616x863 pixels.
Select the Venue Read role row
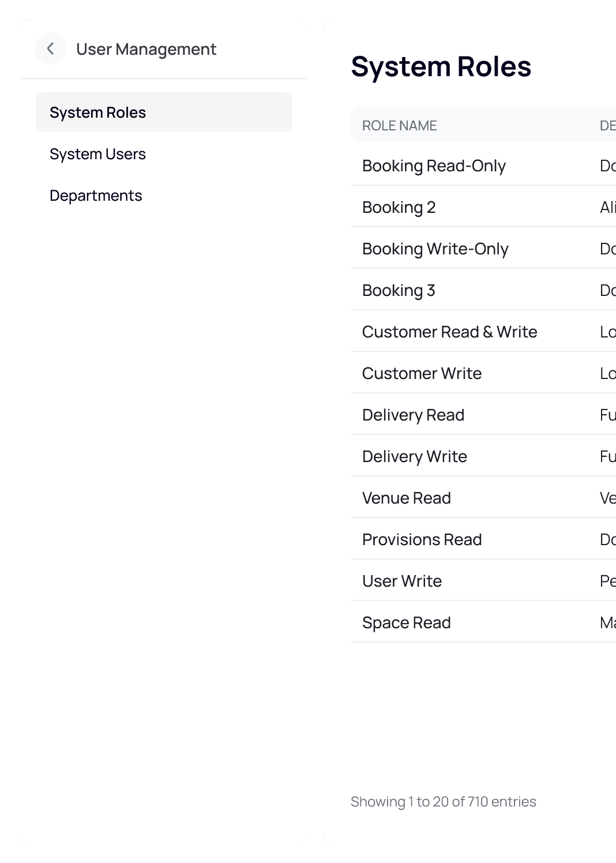pos(406,498)
